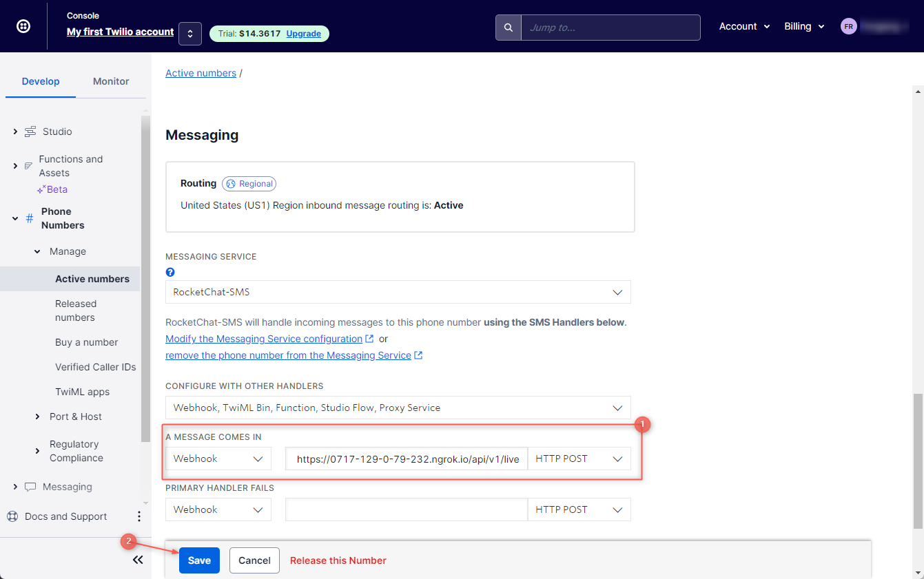This screenshot has height=579, width=924.
Task: Expand the Studio sidebar section
Action: (15, 131)
